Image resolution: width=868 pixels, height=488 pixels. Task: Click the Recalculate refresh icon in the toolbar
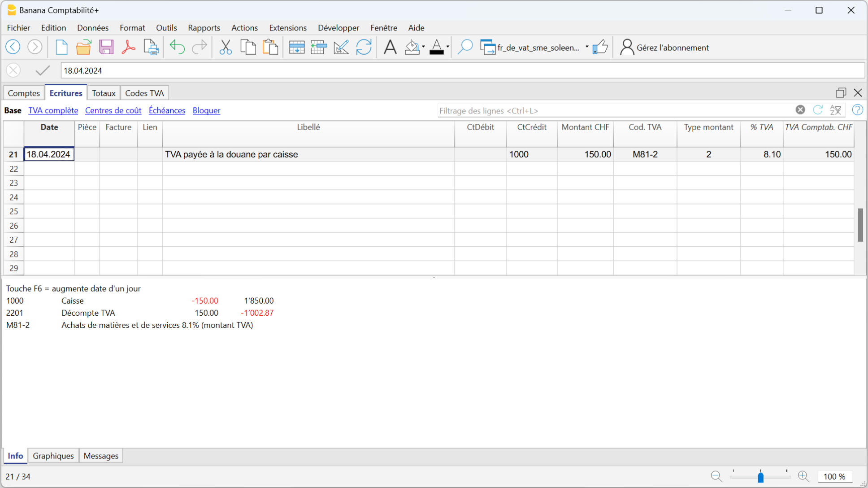click(x=364, y=47)
